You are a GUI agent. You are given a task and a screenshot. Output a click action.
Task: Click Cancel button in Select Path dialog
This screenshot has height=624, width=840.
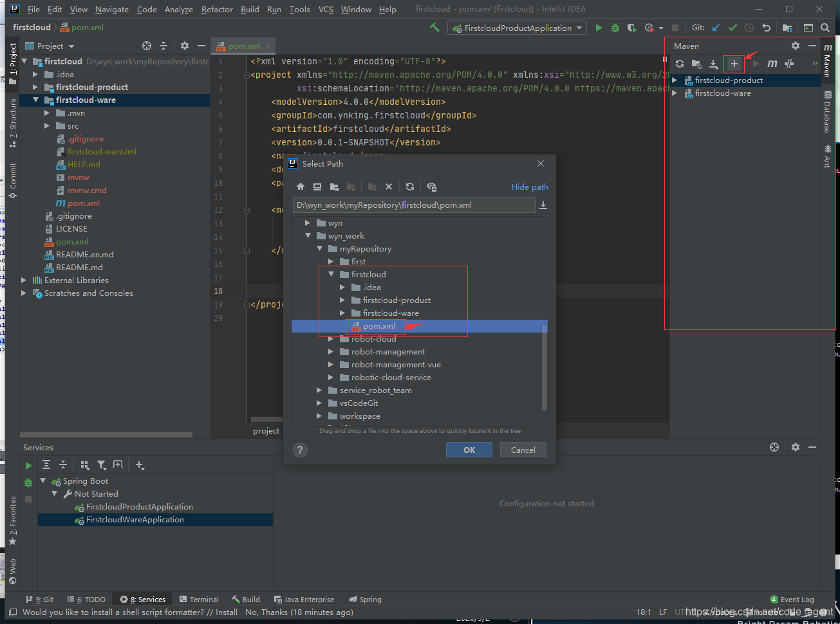pyautogui.click(x=523, y=450)
